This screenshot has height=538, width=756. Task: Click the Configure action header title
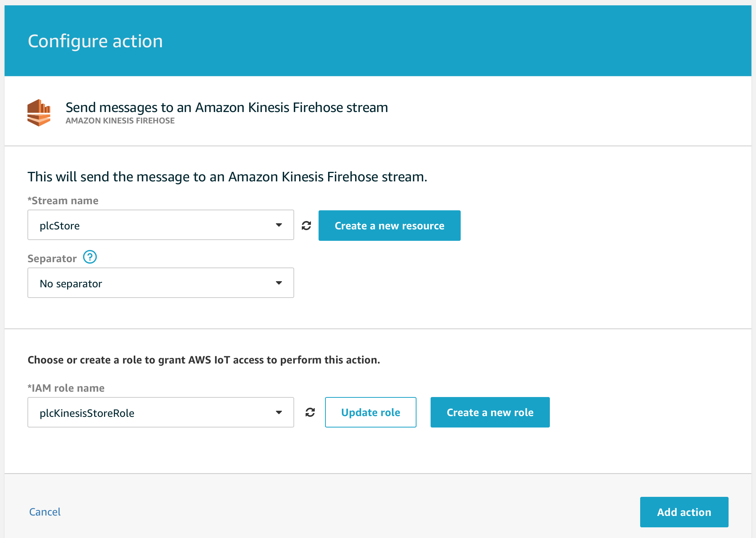[x=95, y=41]
